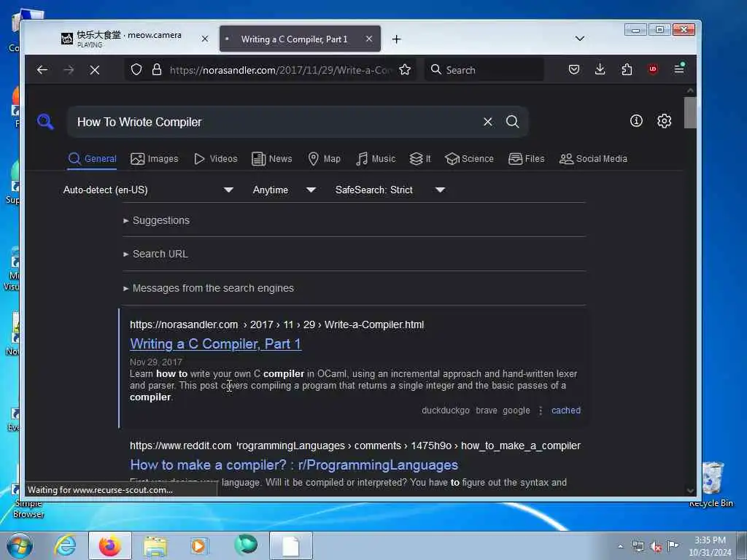Open a new tab with plus button
747x560 pixels.
(396, 39)
